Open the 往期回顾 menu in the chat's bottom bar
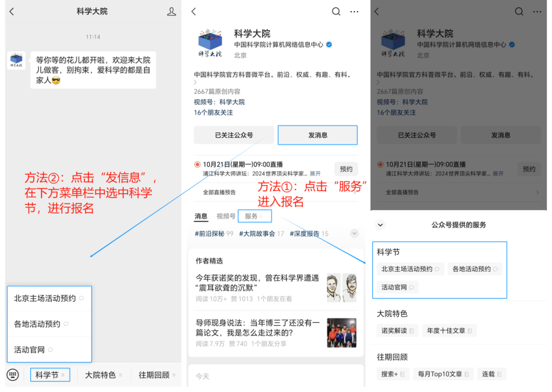 [x=157, y=375]
